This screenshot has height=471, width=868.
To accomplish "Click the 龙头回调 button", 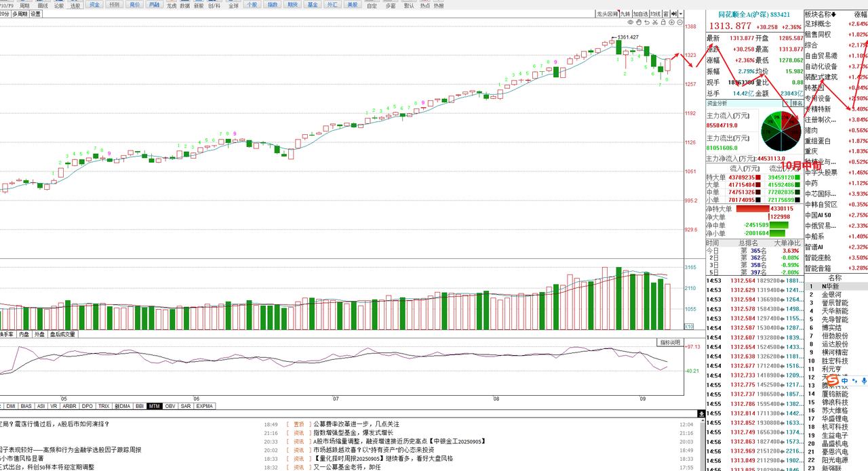I will pos(608,14).
